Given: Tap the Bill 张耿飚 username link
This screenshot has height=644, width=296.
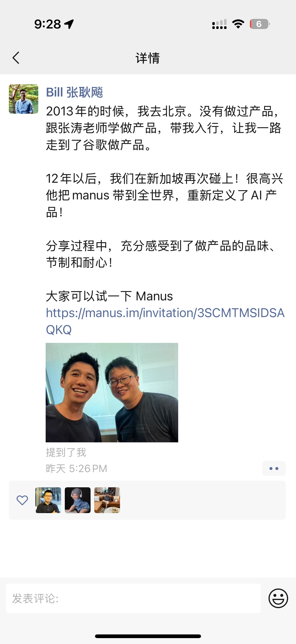Looking at the screenshot, I should pos(74,92).
